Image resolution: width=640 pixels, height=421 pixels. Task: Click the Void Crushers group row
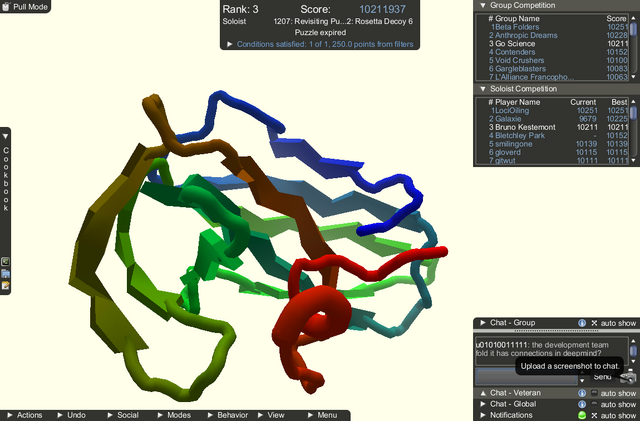[558, 60]
